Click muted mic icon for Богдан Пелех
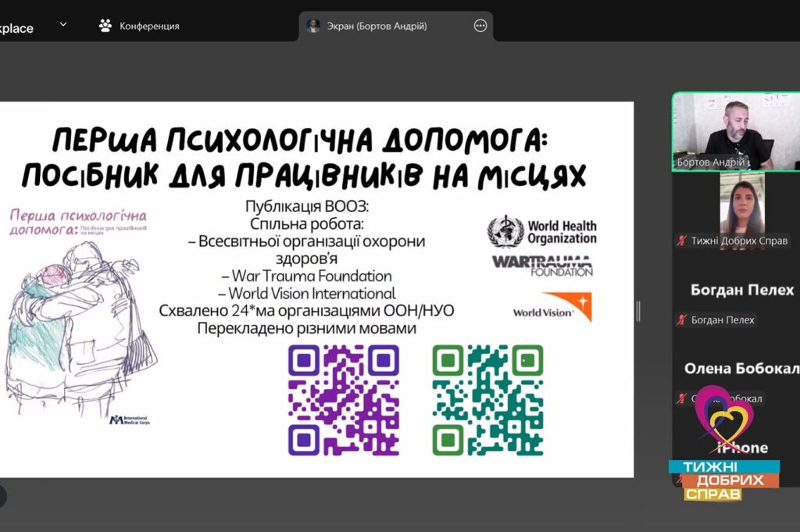This screenshot has height=532, width=800. click(681, 320)
